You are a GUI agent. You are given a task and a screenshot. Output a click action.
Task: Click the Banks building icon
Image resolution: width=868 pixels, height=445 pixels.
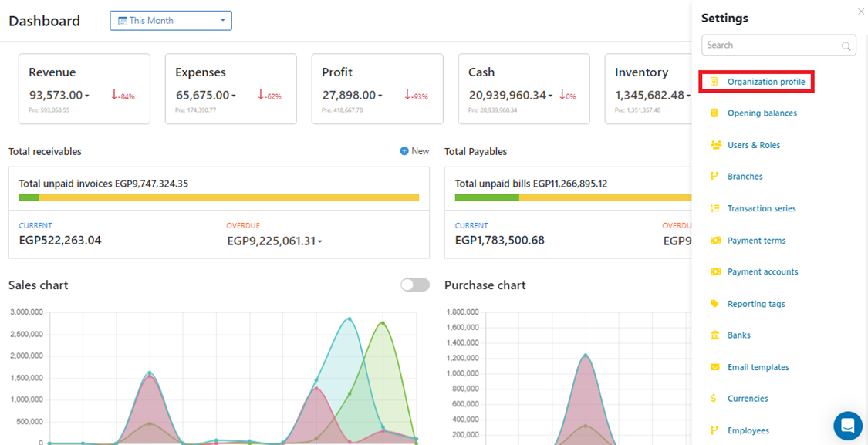pyautogui.click(x=714, y=335)
